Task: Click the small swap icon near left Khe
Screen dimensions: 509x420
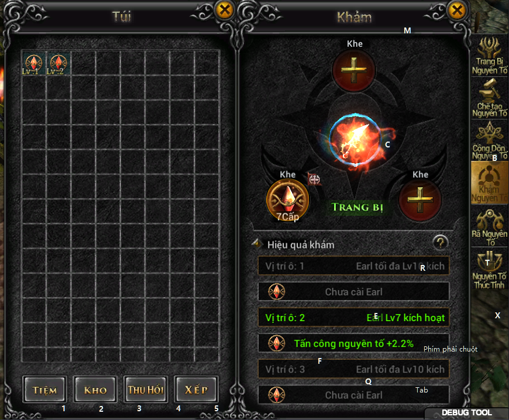Action: [314, 179]
